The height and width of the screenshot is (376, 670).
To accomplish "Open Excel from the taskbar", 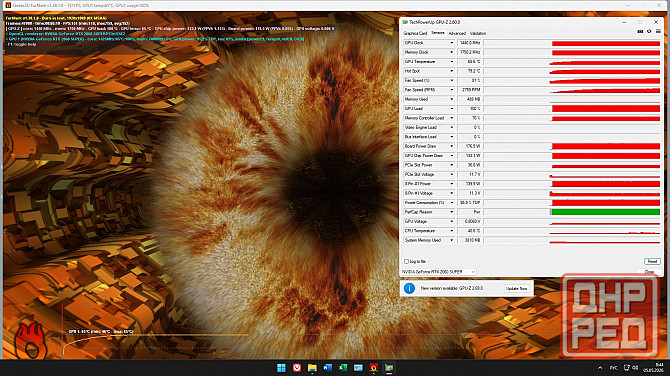I will (343, 368).
